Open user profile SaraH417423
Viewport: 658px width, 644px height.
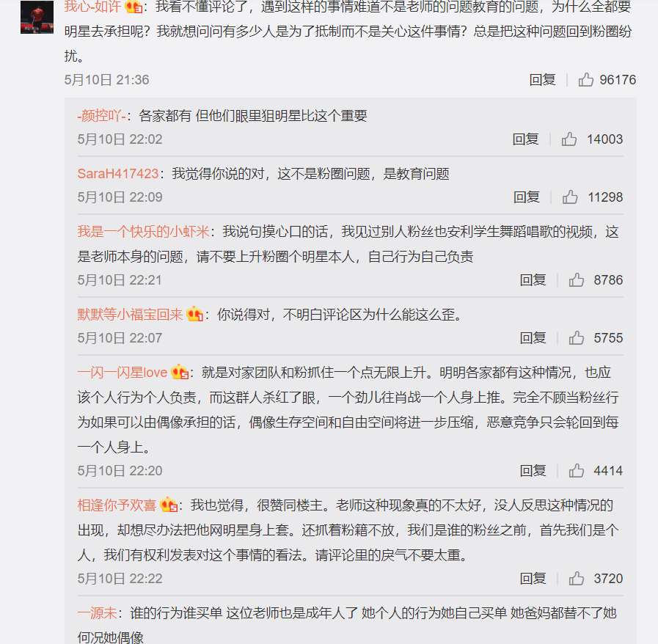[118, 174]
